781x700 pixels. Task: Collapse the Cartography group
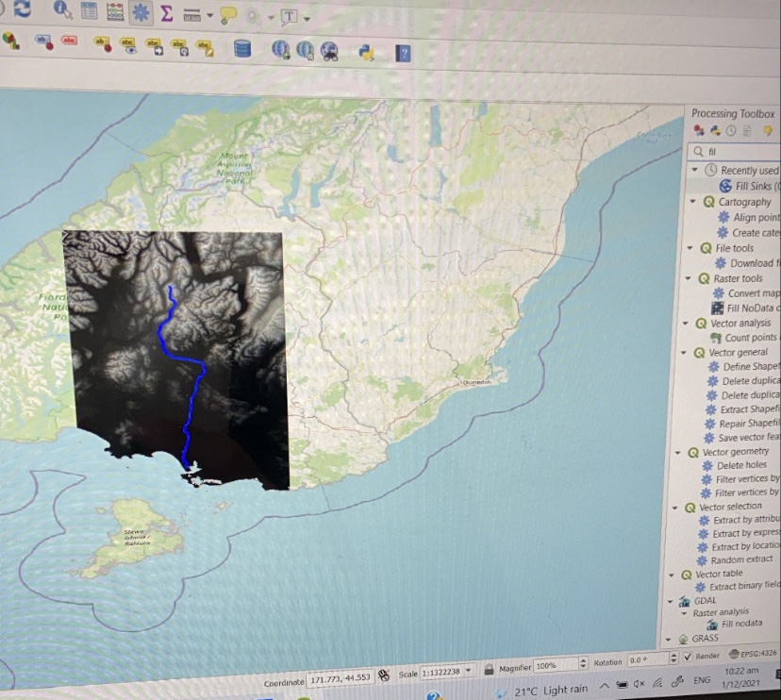pyautogui.click(x=693, y=201)
